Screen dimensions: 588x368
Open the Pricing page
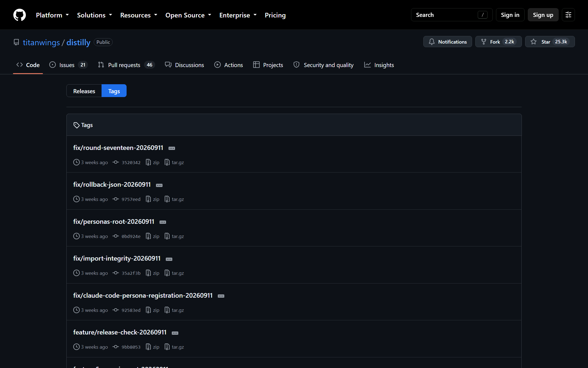pos(275,15)
